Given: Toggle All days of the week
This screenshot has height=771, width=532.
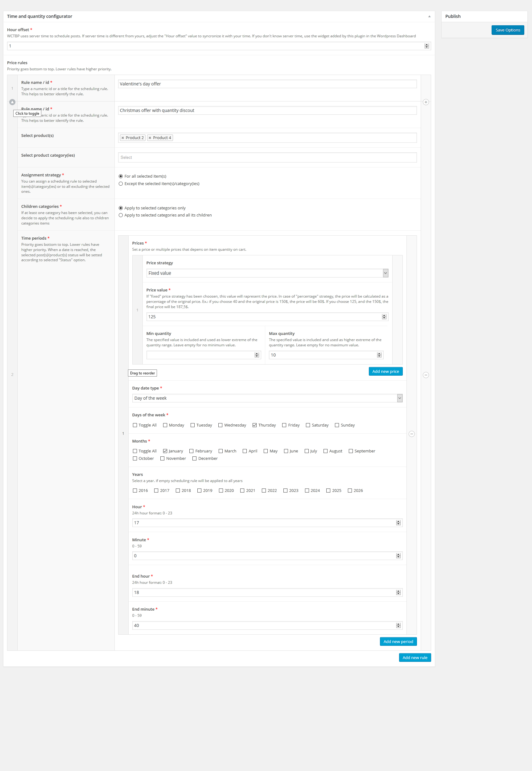Looking at the screenshot, I should click(135, 425).
